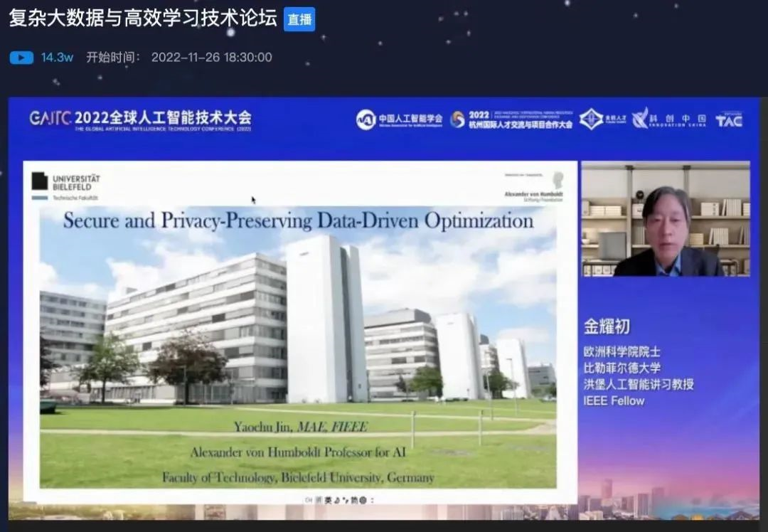Open the CH input language selector
The image size is (768, 532).
(309, 500)
